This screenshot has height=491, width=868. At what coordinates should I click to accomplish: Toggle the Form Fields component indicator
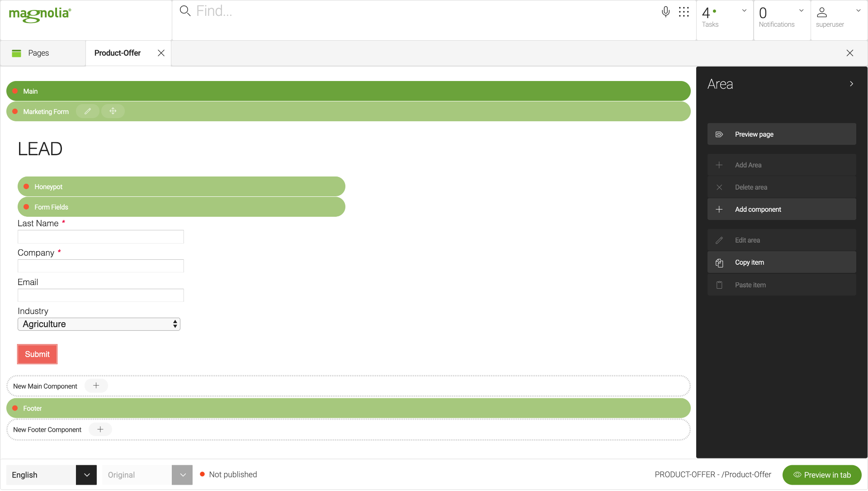27,207
